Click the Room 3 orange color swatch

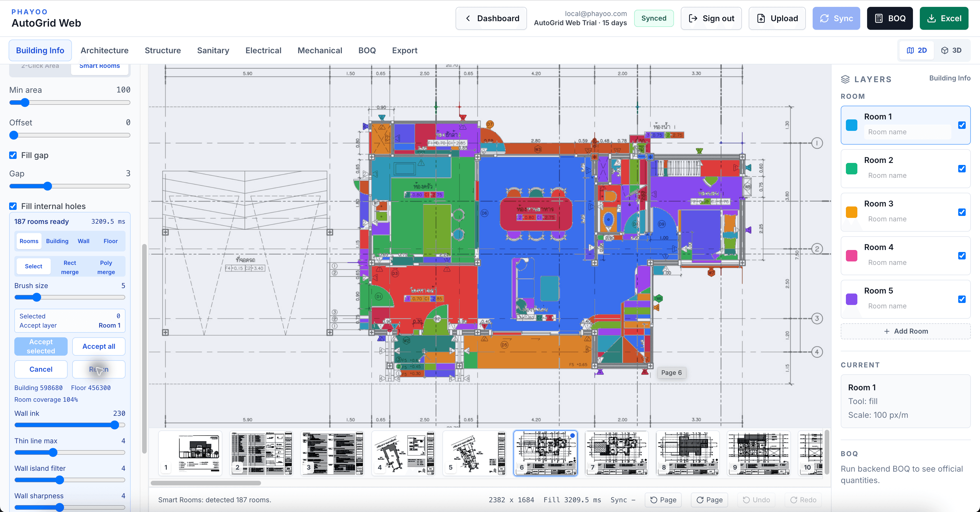(x=851, y=212)
